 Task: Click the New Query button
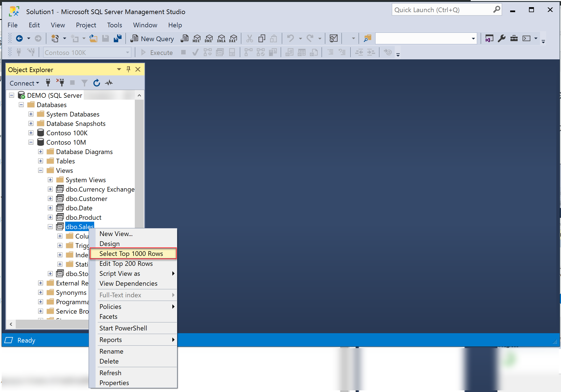pos(152,39)
